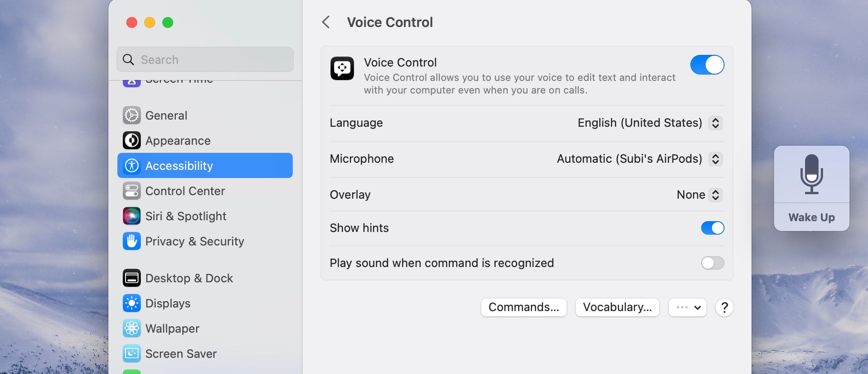Click the Appearance icon in sidebar

click(132, 141)
